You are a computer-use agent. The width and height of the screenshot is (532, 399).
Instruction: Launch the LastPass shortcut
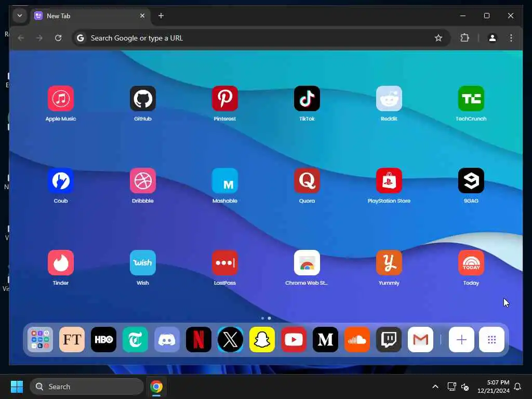[225, 263]
